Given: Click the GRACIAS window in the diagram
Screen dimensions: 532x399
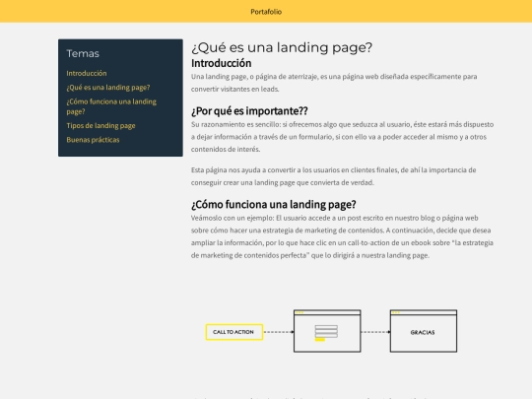Looking at the screenshot, I should 424,331.
